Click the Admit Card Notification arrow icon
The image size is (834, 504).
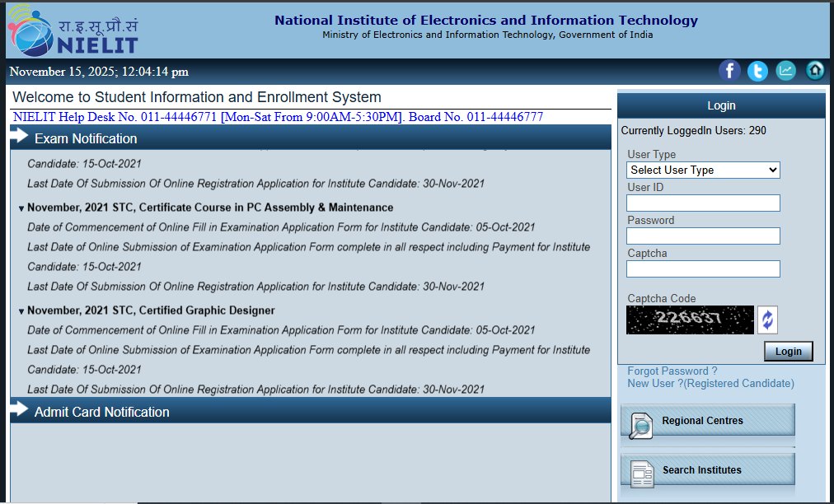click(x=19, y=411)
